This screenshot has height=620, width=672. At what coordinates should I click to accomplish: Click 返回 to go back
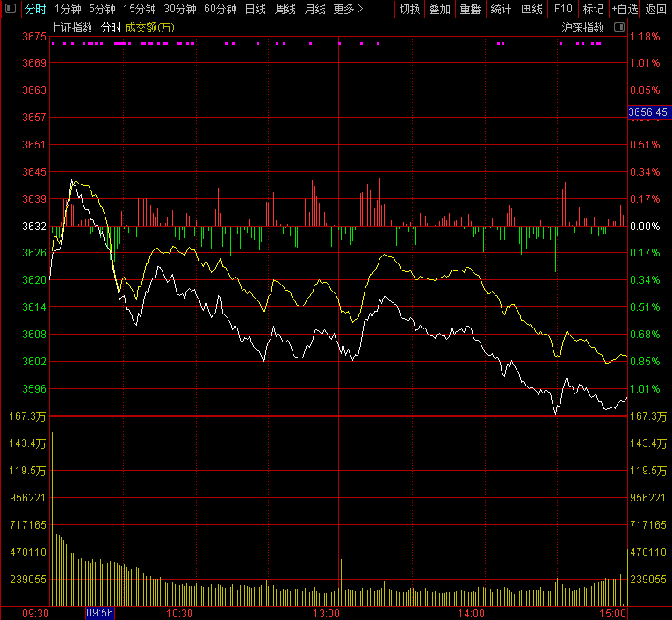click(x=656, y=10)
